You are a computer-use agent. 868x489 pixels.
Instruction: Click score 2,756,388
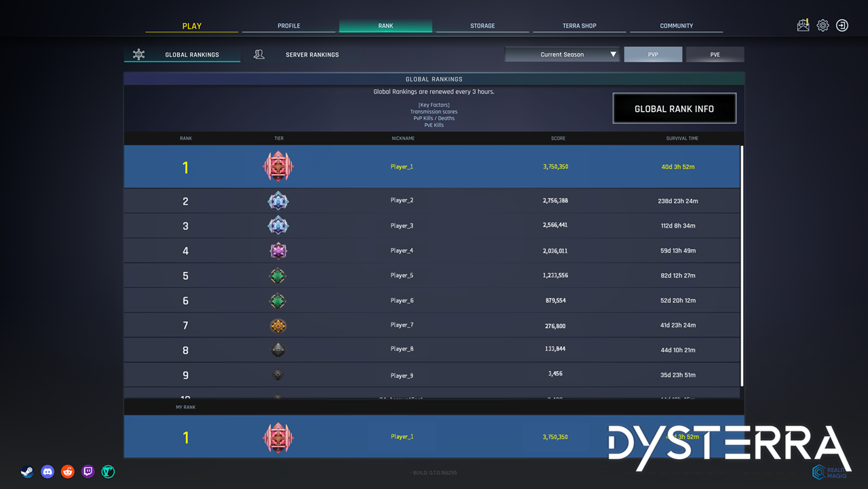click(x=555, y=200)
